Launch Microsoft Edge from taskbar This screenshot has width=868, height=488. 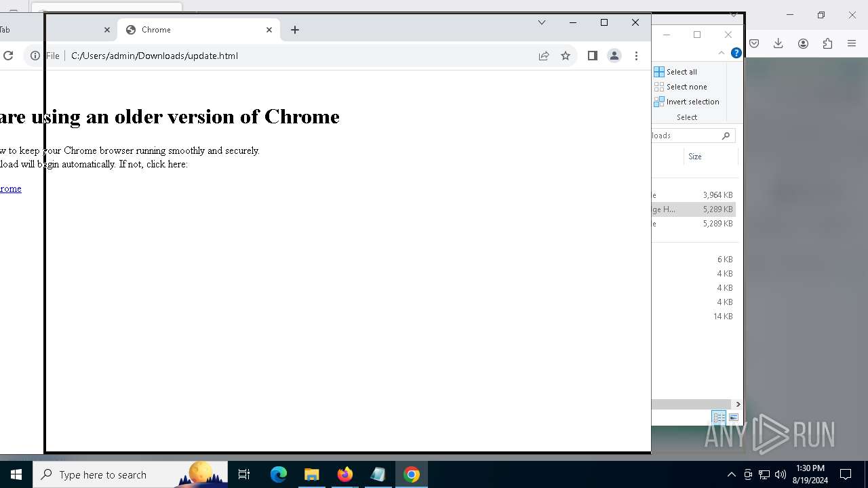click(x=279, y=474)
